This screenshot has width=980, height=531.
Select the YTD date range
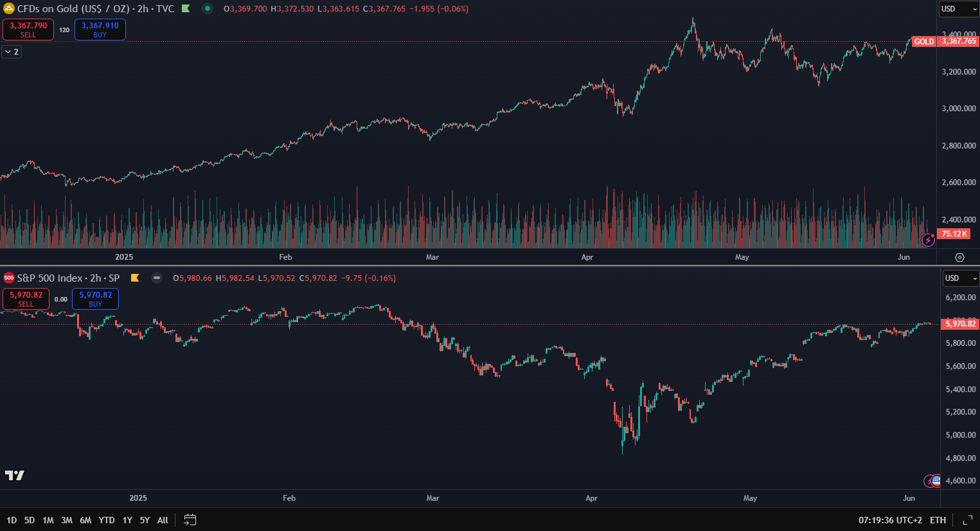click(x=107, y=520)
